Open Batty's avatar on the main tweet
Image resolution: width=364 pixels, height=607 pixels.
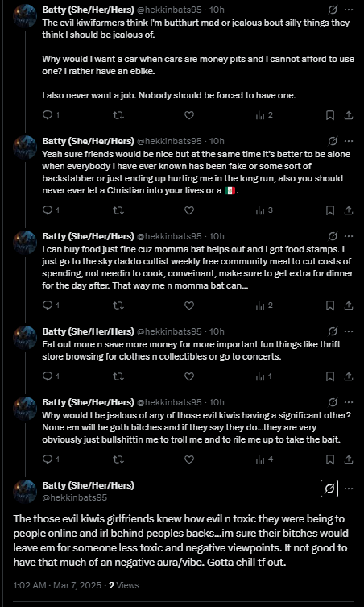25,491
